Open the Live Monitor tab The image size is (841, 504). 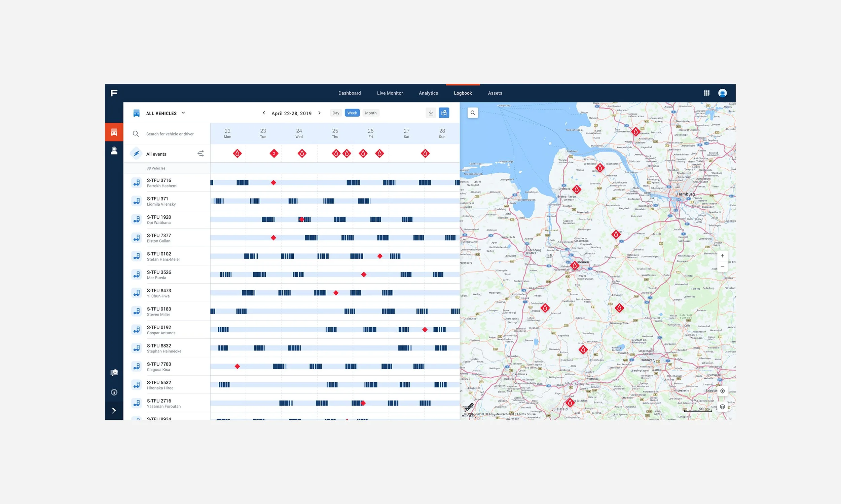[x=390, y=93]
